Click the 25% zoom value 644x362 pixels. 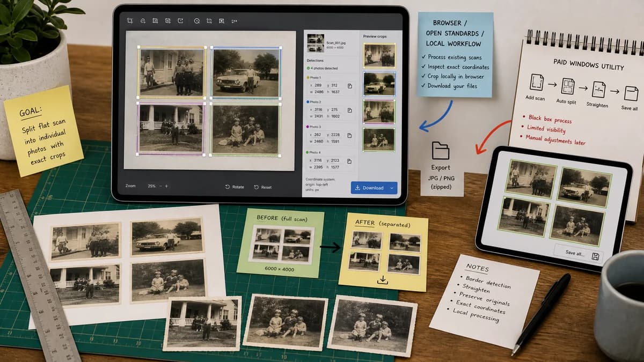(152, 186)
